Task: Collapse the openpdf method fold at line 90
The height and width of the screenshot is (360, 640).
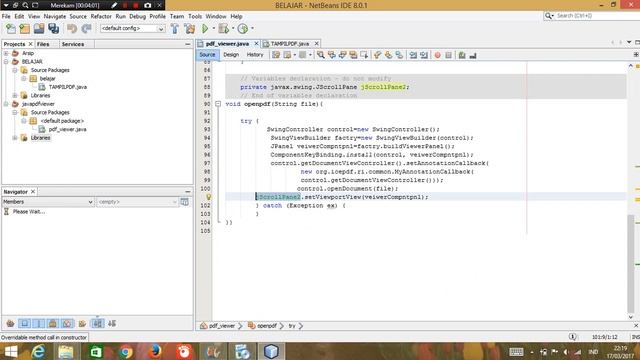Action: [x=218, y=104]
